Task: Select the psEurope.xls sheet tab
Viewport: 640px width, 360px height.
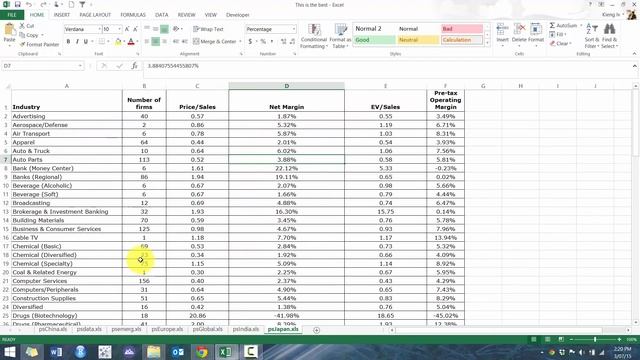Action: [x=167, y=329]
